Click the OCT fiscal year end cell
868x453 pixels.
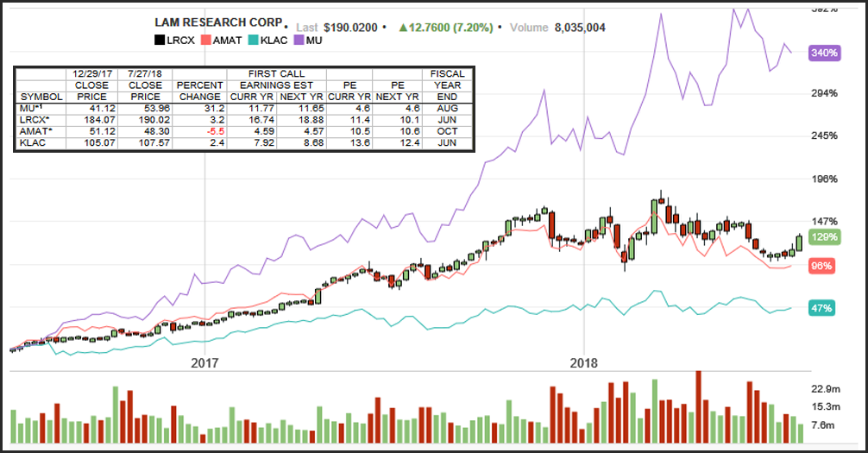447,131
